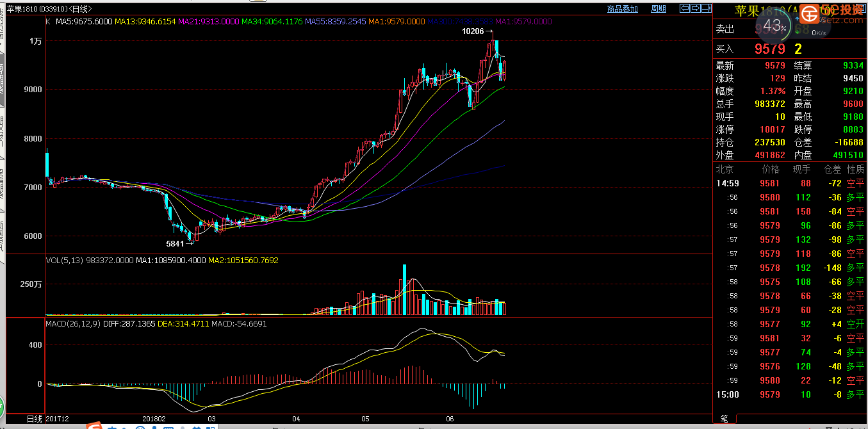Click the 价格 column header
This screenshot has width=868, height=429.
771,170
